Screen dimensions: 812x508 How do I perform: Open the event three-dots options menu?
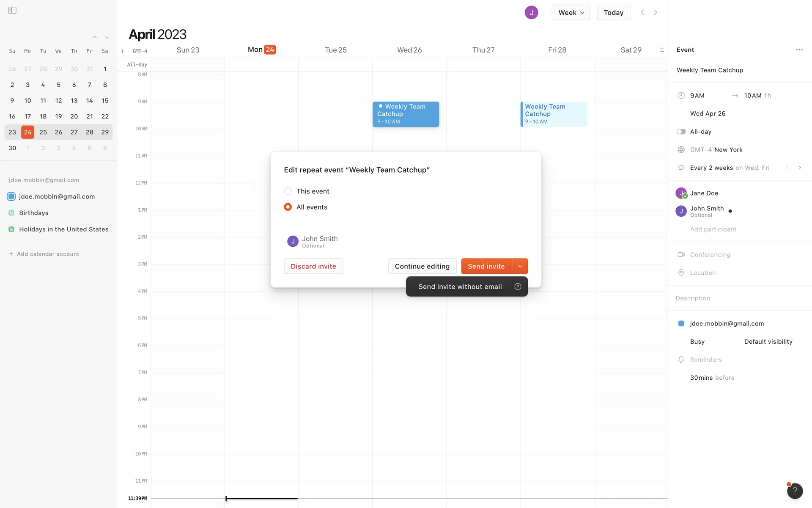coord(799,50)
